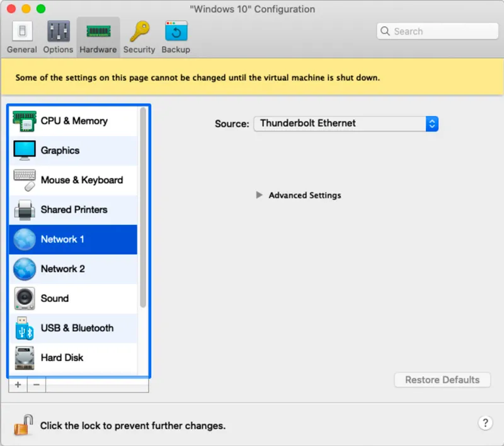This screenshot has height=446, width=504.
Task: Click the minus button to remove device
Action: [x=37, y=385]
